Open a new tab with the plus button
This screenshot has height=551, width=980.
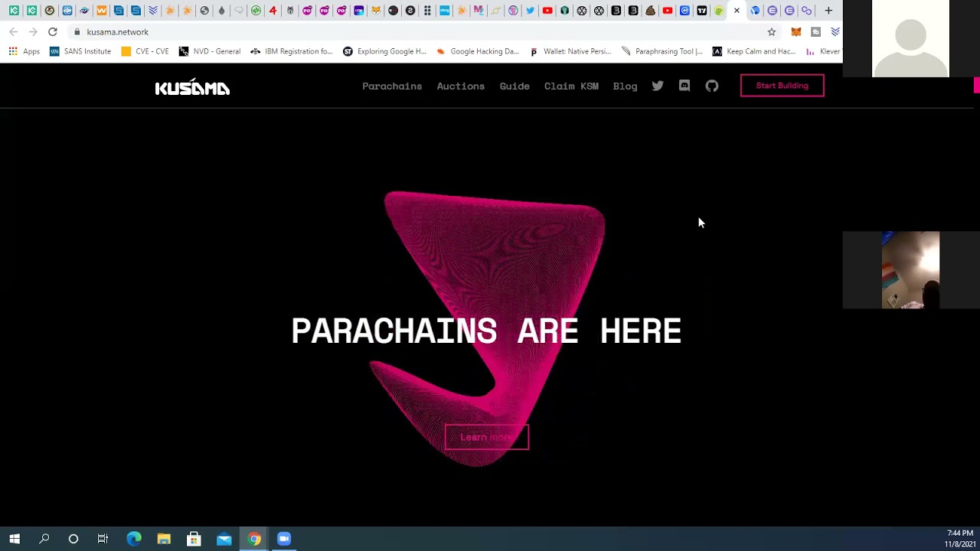coord(828,11)
